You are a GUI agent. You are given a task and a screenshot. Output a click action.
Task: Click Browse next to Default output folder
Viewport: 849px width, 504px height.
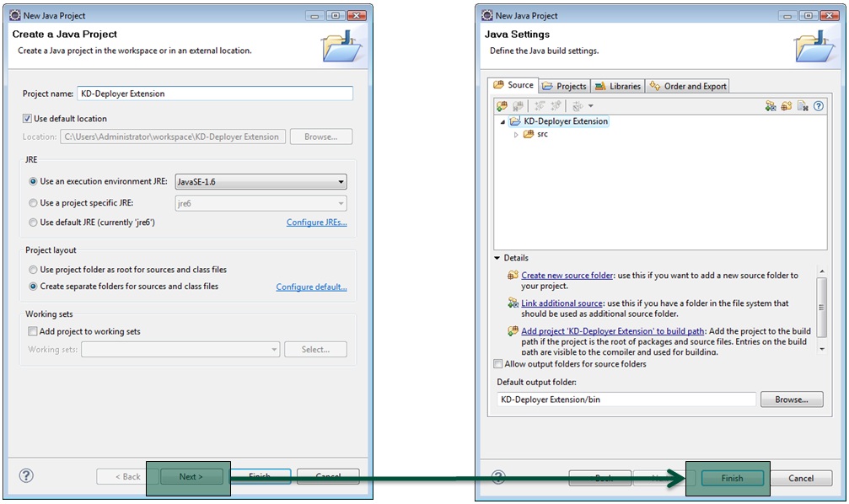tap(791, 399)
